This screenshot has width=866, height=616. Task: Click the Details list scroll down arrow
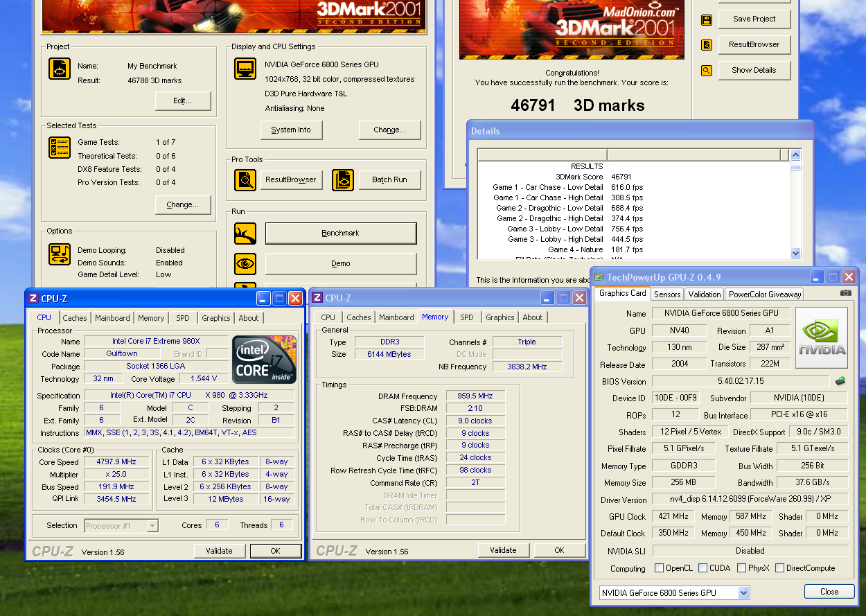click(x=795, y=254)
